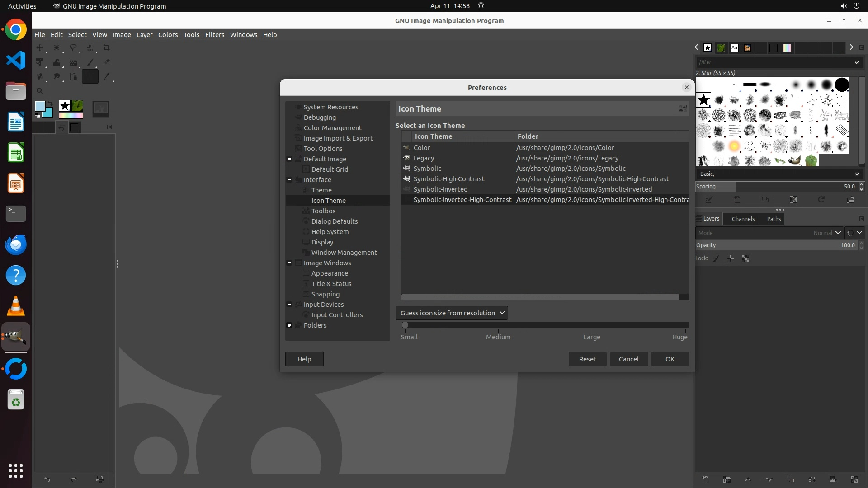The image size is (868, 488).
Task: Open the 'Guess icon size from resolution' dropdown
Action: pyautogui.click(x=452, y=313)
